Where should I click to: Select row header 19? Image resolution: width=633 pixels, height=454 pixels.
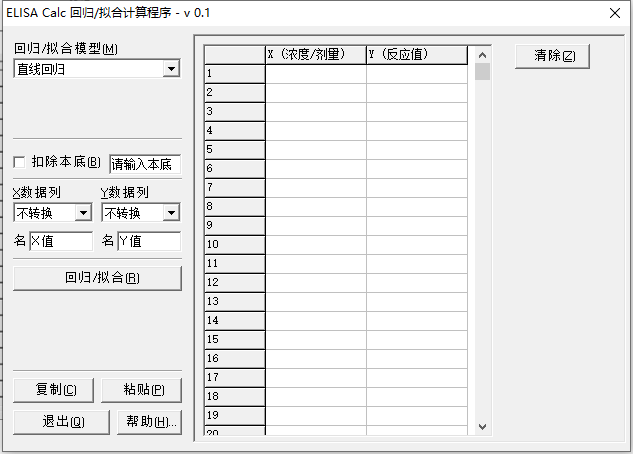235,415
